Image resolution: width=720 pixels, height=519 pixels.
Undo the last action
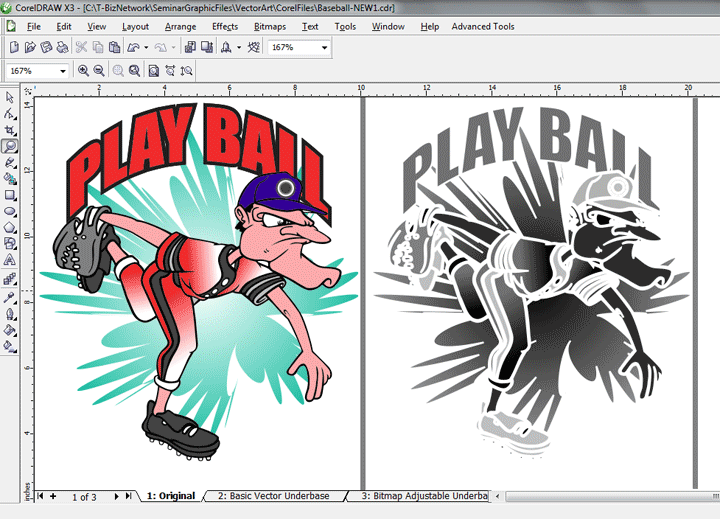(133, 47)
